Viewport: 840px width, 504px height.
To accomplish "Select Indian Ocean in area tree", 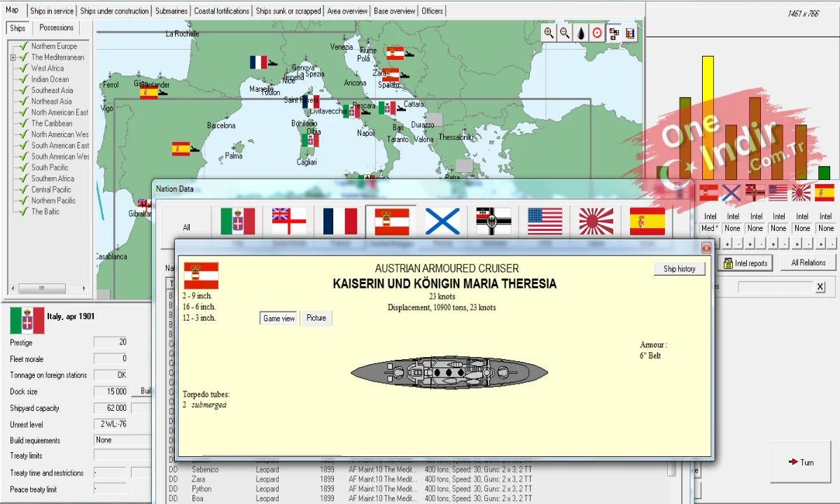I will (50, 80).
